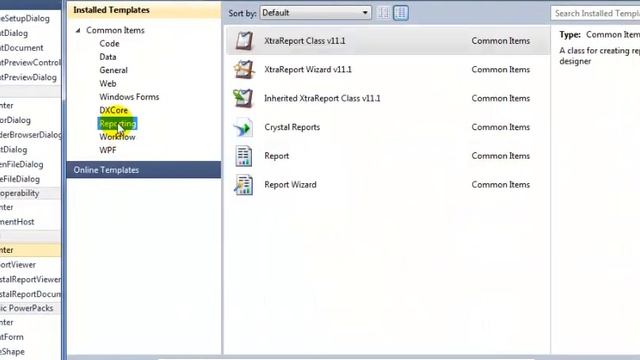Open the Online Templates section
640x360 pixels.
144,170
